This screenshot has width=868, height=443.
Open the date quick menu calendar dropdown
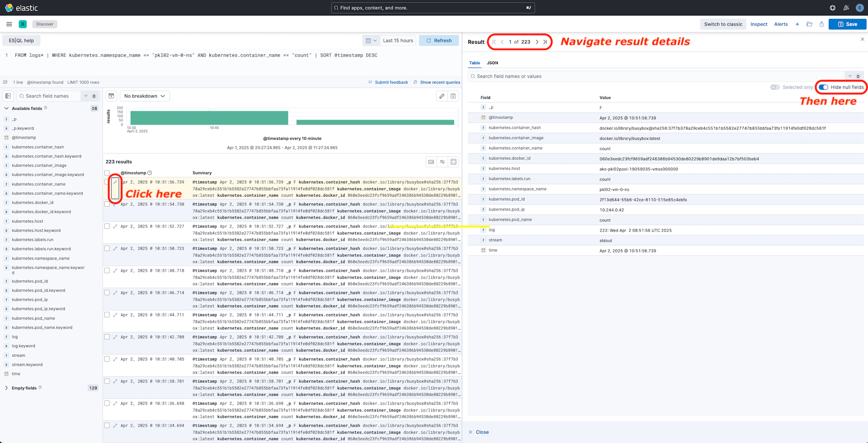pos(371,41)
